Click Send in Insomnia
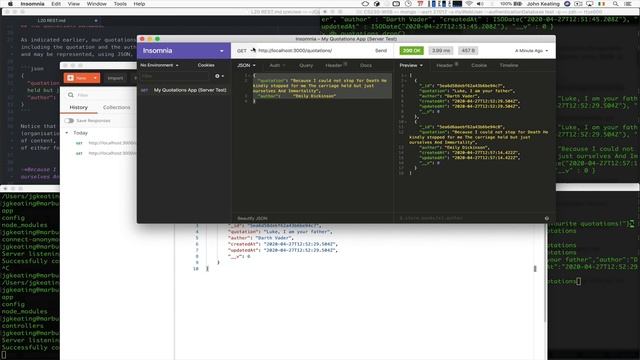Screen dimensions: 640x360 [x=380, y=51]
